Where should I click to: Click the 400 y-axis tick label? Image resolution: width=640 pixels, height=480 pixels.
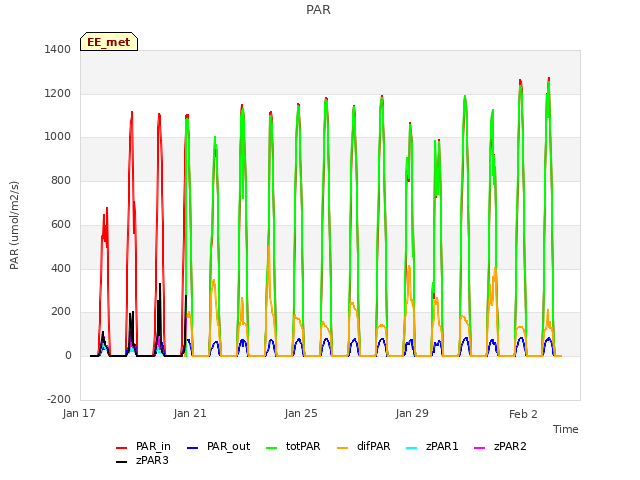pos(61,268)
